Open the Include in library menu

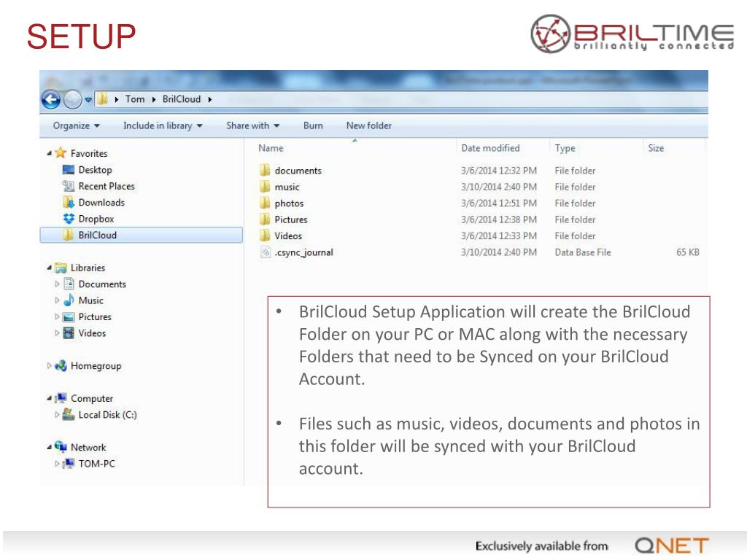click(x=163, y=125)
